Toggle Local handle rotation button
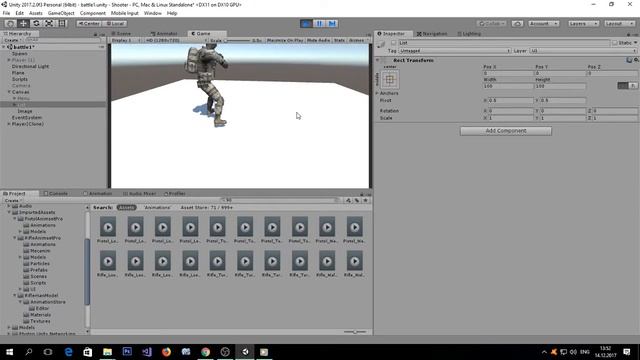 click(x=115, y=24)
